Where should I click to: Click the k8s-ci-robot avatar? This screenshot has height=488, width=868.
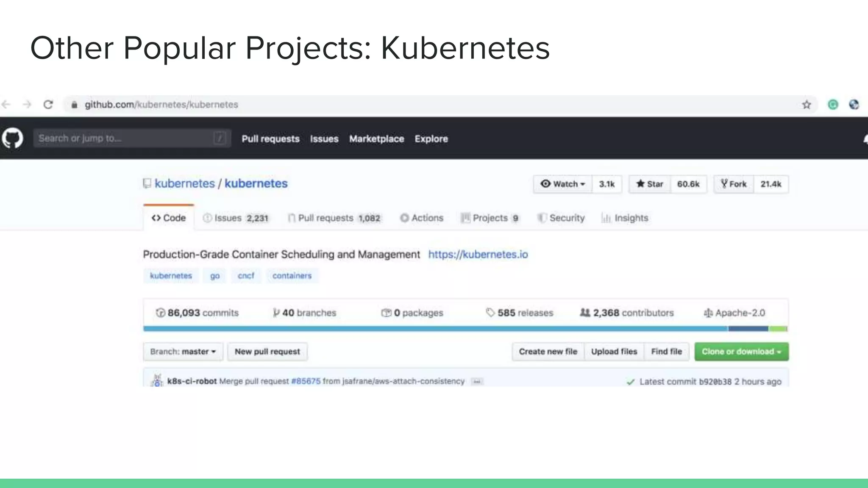coord(157,380)
